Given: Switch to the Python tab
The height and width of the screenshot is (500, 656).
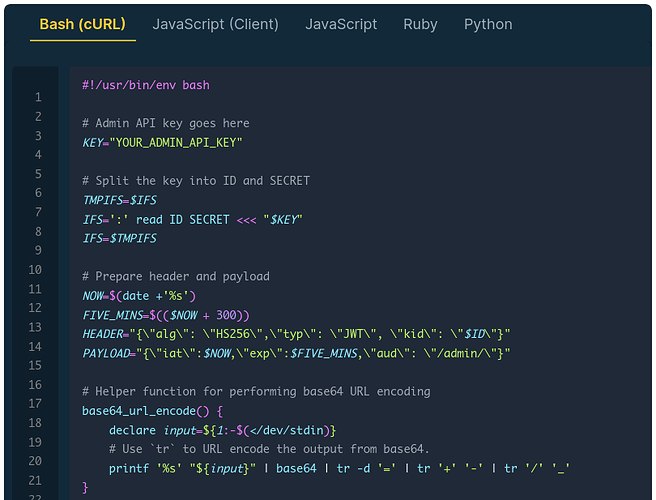Looking at the screenshot, I should pos(488,25).
